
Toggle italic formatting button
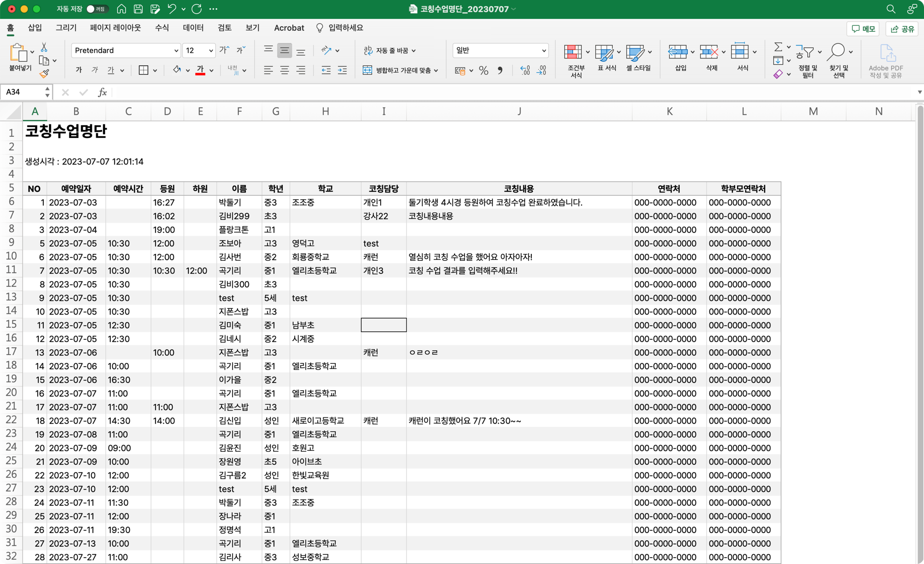[94, 70]
